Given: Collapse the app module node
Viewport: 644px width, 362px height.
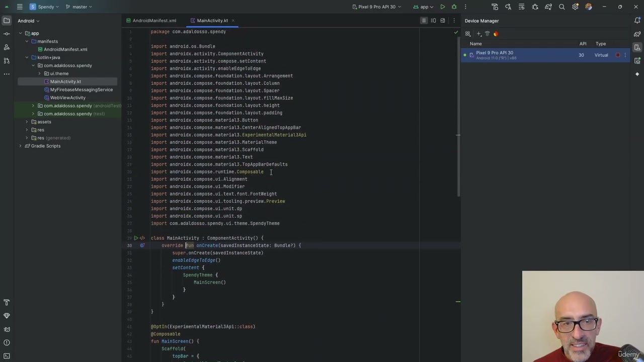Looking at the screenshot, I should (x=21, y=33).
